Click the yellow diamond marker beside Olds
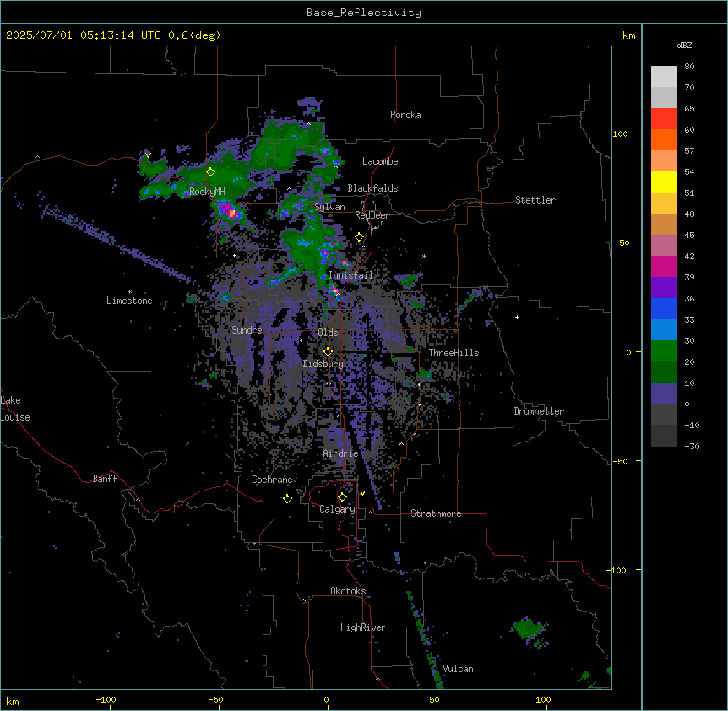This screenshot has width=728, height=711. point(328,352)
